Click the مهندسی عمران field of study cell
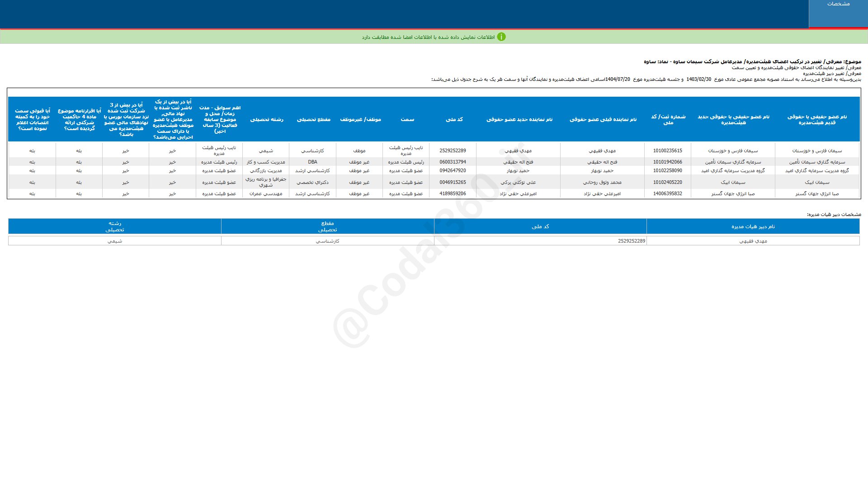 pyautogui.click(x=266, y=194)
